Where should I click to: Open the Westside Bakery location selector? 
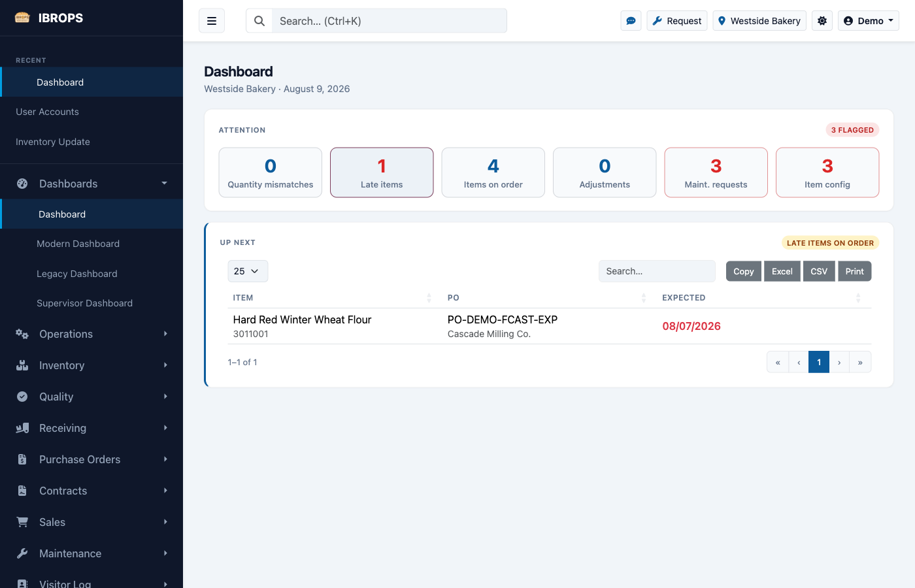[759, 21]
